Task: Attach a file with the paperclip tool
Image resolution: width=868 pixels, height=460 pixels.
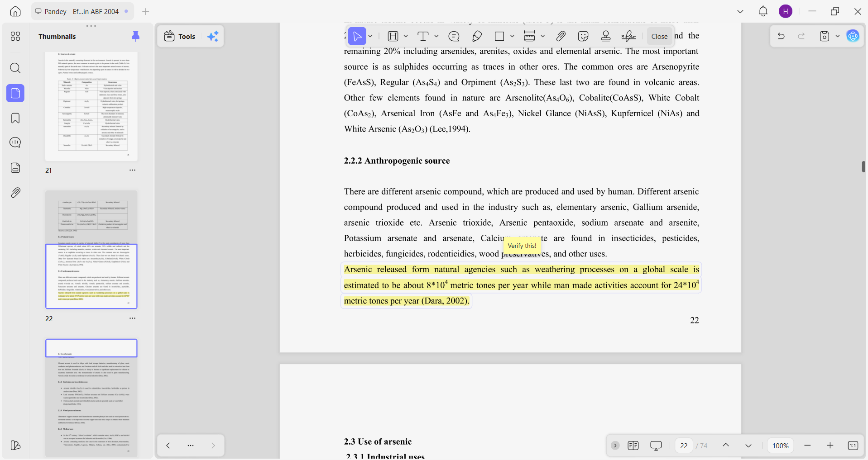Action: pyautogui.click(x=561, y=36)
